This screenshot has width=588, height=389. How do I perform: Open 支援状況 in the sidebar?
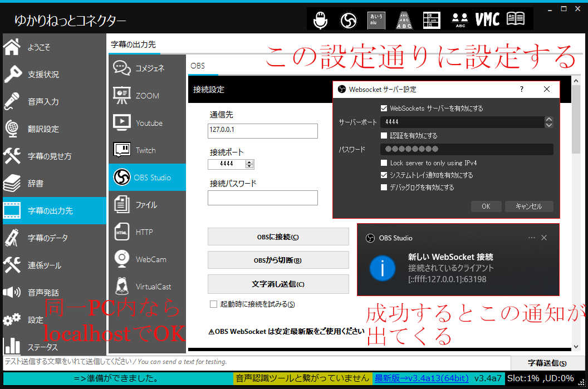tap(55, 74)
